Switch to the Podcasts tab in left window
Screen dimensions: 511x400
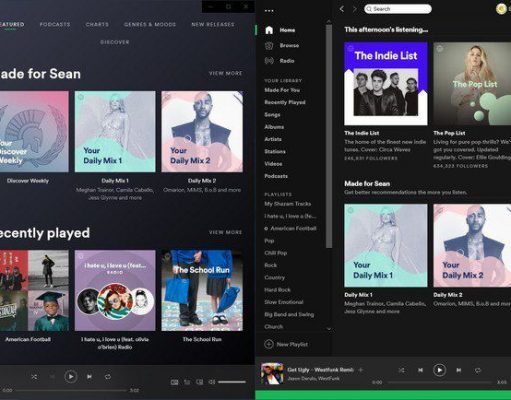(x=55, y=24)
